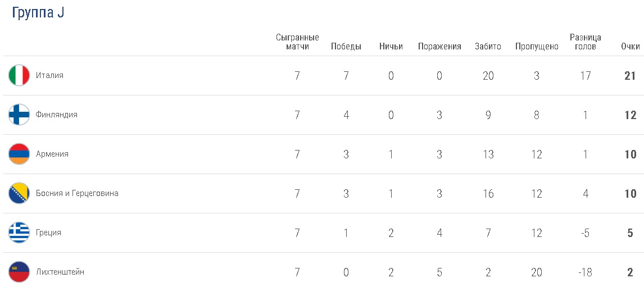Click the Armenia flag icon
Viewport: 644px width, 287px height.
click(x=19, y=154)
